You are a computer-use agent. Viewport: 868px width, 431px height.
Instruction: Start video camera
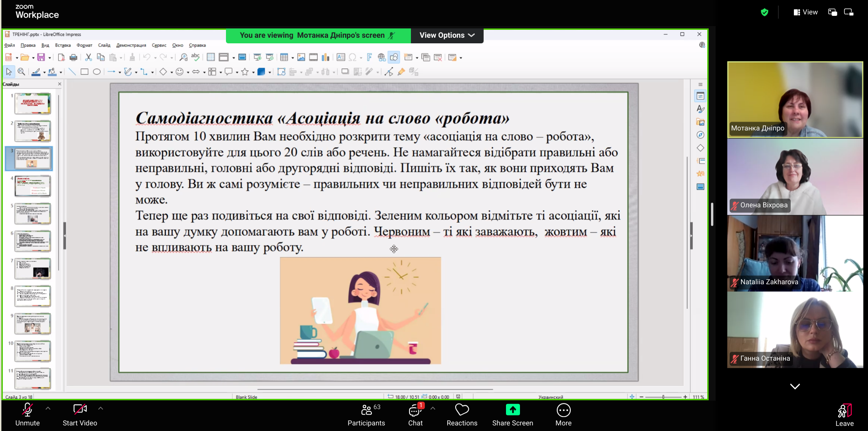click(80, 414)
